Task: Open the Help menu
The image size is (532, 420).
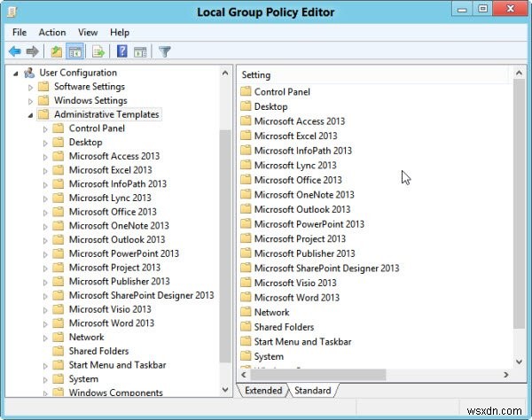Action: pyautogui.click(x=120, y=32)
